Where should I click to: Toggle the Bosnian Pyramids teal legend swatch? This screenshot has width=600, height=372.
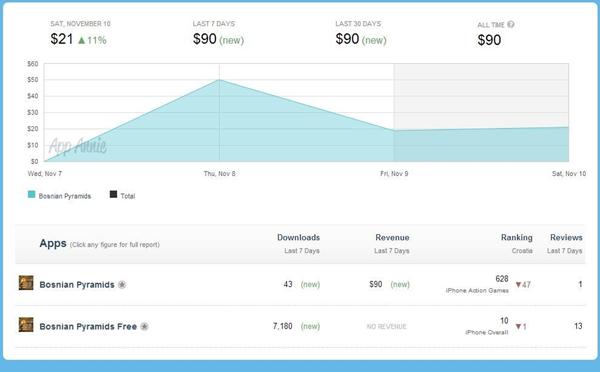click(x=31, y=194)
